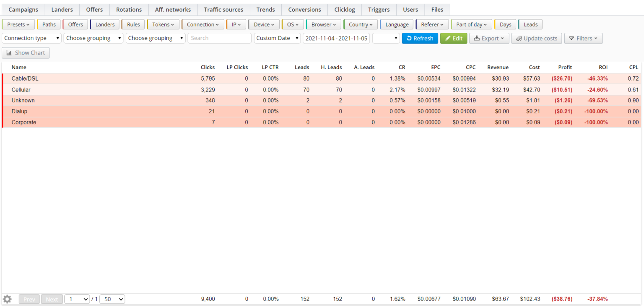The image size is (644, 308).
Task: Sort by the Clicks column header
Action: pos(208,67)
